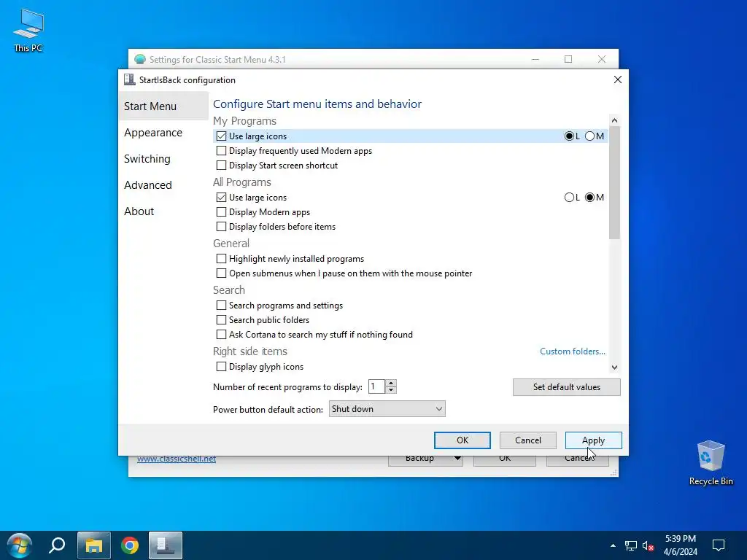This screenshot has height=560, width=747.
Task: Enable Display glyph icons
Action: pyautogui.click(x=221, y=367)
